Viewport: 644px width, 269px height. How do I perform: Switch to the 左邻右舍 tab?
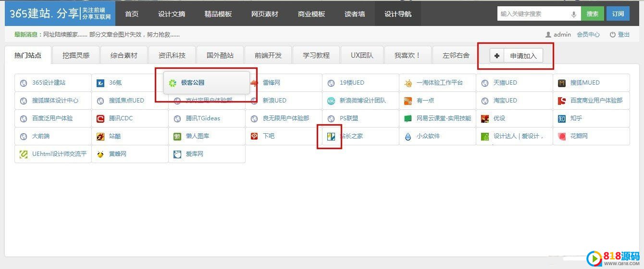coord(456,55)
